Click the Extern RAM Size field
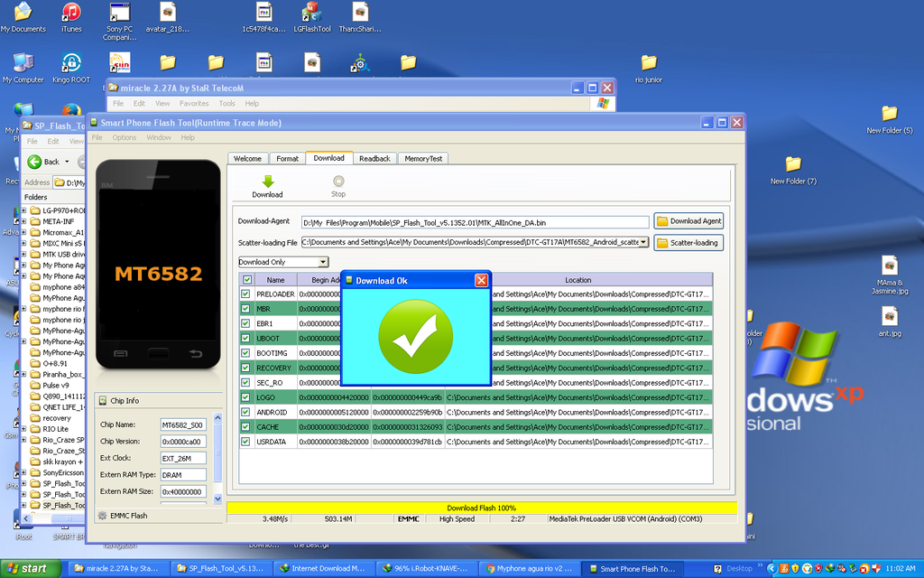The width and height of the screenshot is (924, 578). pyautogui.click(x=182, y=491)
